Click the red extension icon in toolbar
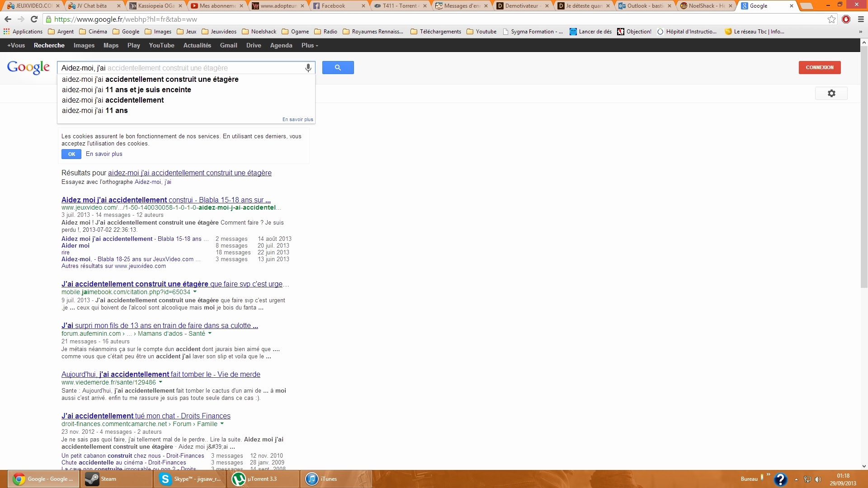 [x=846, y=19]
